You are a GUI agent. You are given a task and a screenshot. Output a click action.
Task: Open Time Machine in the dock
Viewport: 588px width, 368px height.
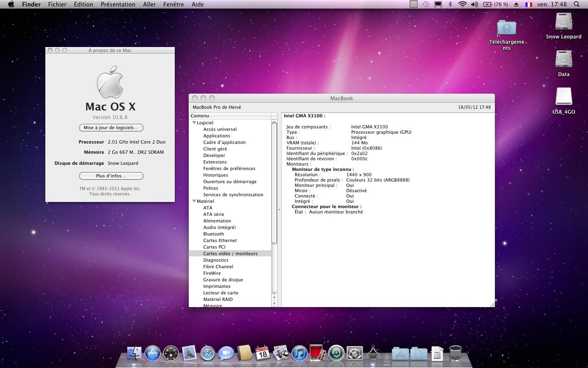336,353
